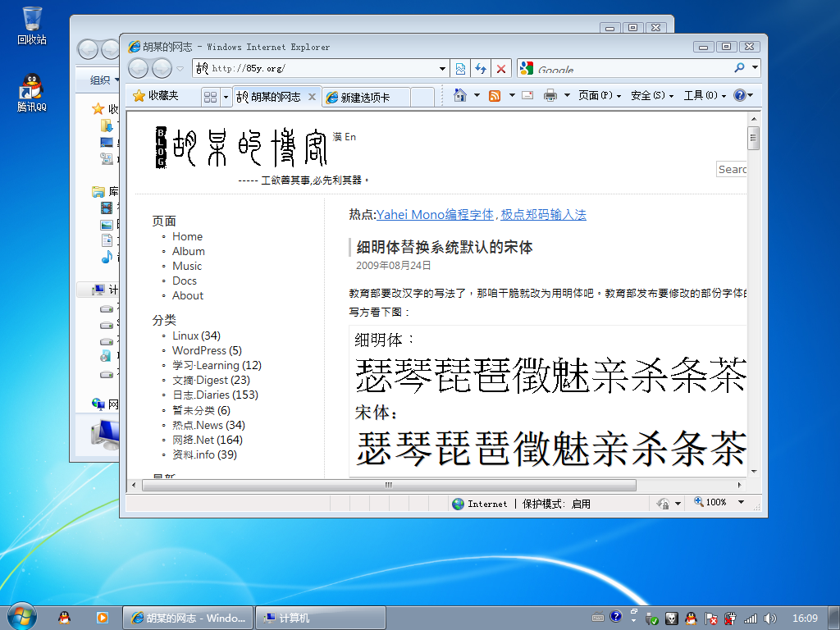Viewport: 840px width, 630px height.
Task: Click the Home icon in the command bar
Action: [459, 95]
